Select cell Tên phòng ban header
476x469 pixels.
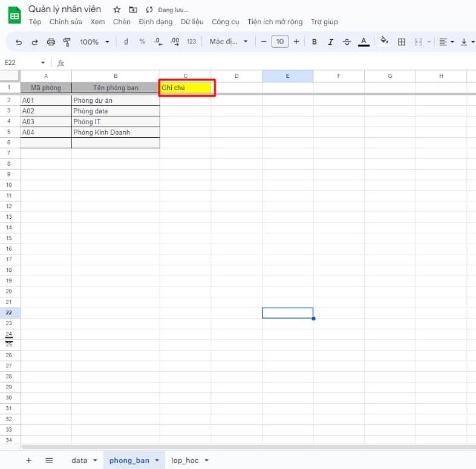[x=116, y=88]
